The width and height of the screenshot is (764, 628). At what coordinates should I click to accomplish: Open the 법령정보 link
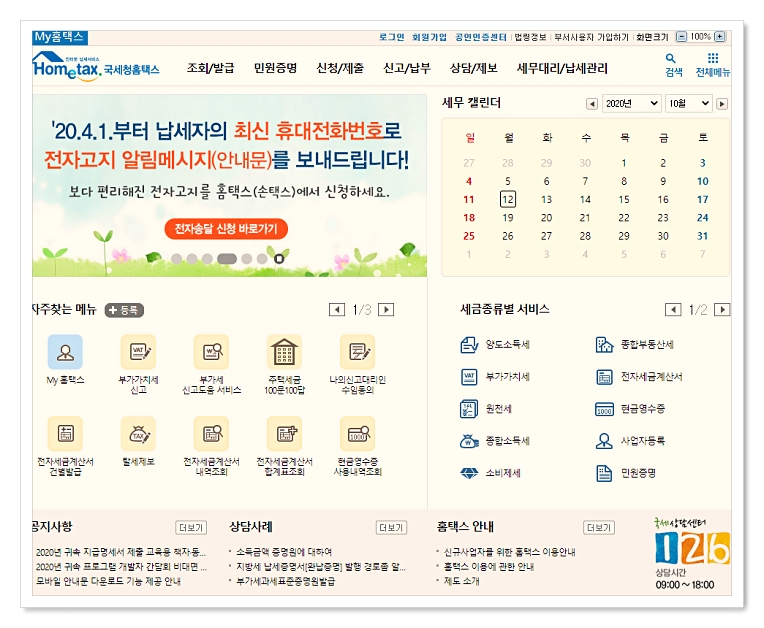[x=531, y=37]
